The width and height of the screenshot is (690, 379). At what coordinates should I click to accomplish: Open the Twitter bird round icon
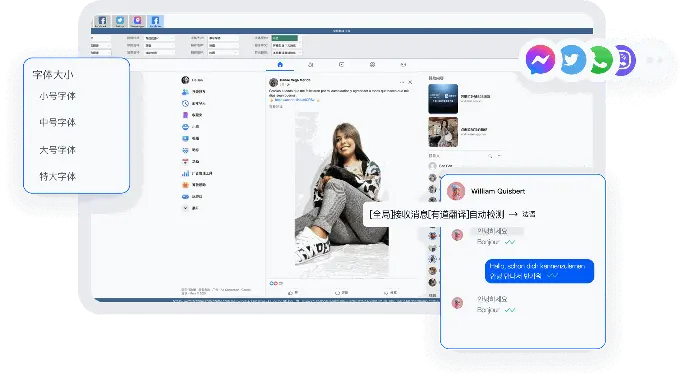point(572,59)
